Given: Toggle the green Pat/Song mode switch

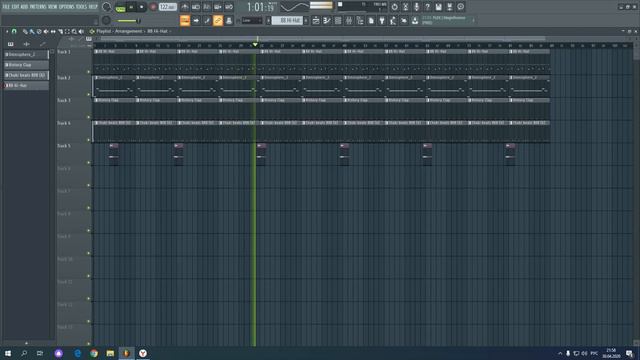Looking at the screenshot, I should pyautogui.click(x=120, y=7).
